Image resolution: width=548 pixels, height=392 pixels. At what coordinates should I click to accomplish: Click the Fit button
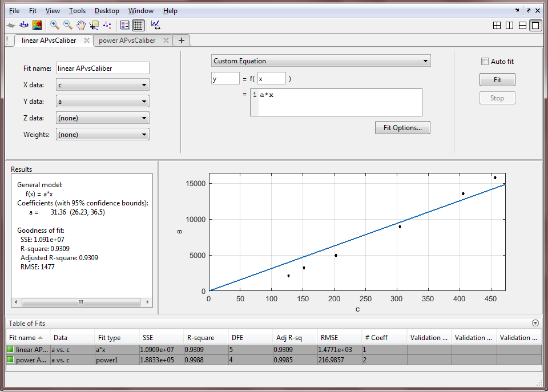tap(497, 80)
